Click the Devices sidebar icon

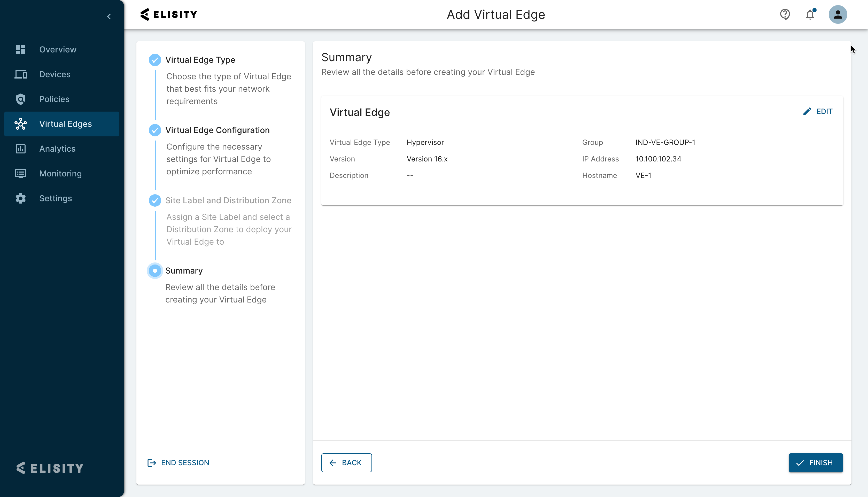click(x=20, y=74)
